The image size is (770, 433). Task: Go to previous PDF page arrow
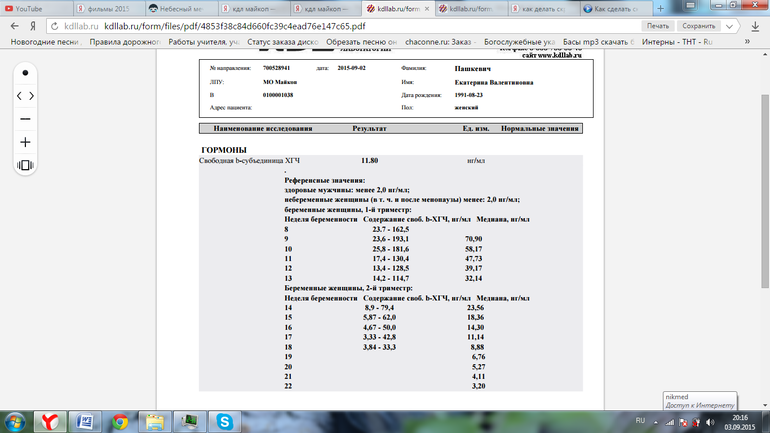[x=19, y=96]
